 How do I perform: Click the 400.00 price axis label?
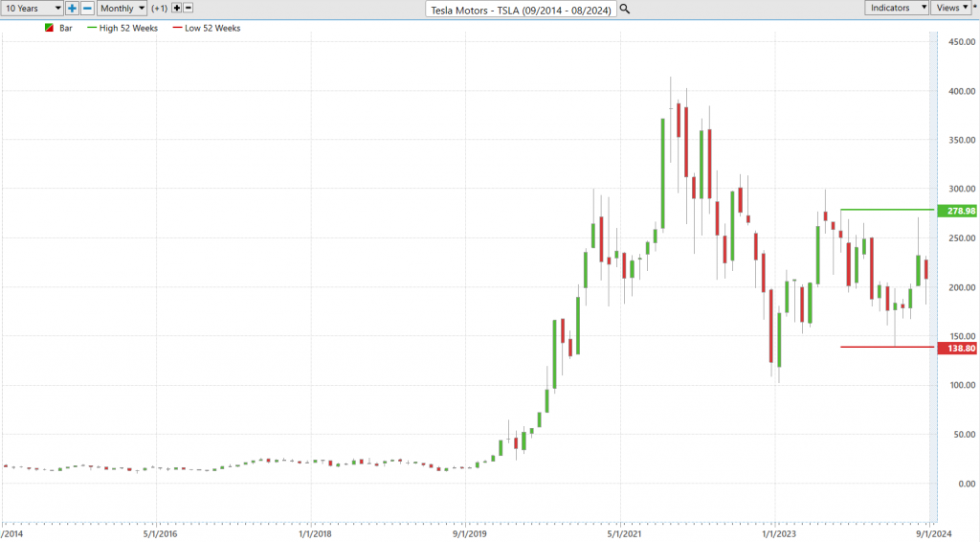pos(962,91)
